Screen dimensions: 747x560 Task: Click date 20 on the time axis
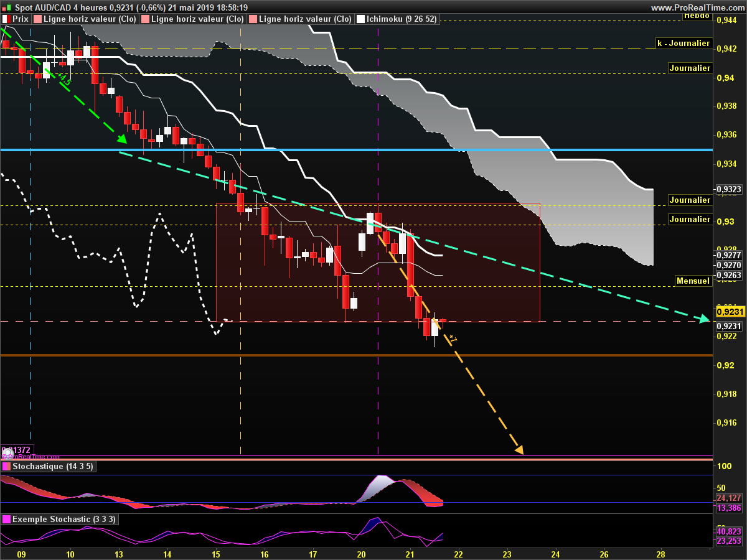[x=362, y=554]
